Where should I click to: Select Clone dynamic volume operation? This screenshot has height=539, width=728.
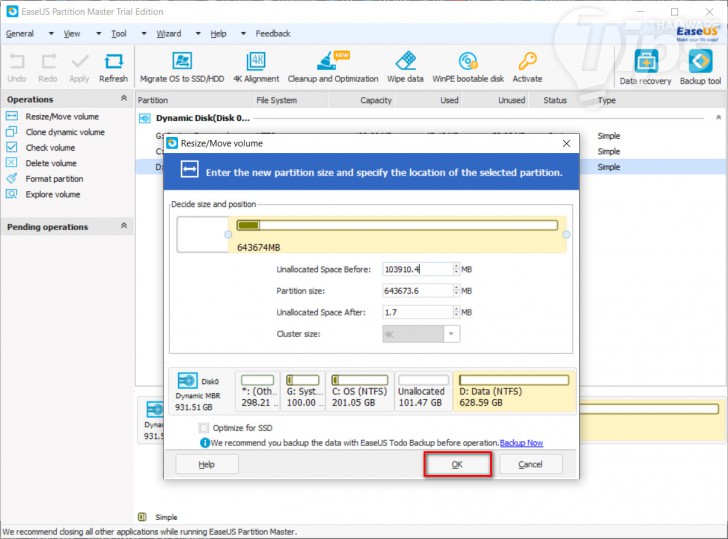[65, 132]
